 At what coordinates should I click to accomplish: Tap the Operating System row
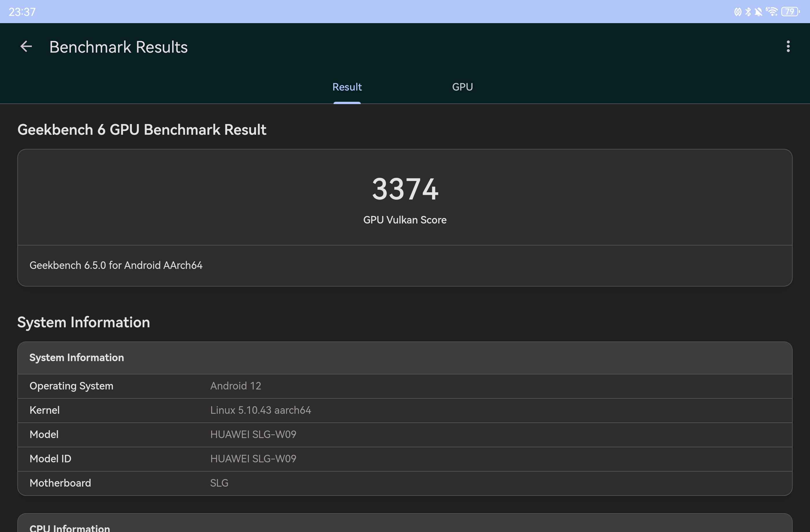(405, 386)
